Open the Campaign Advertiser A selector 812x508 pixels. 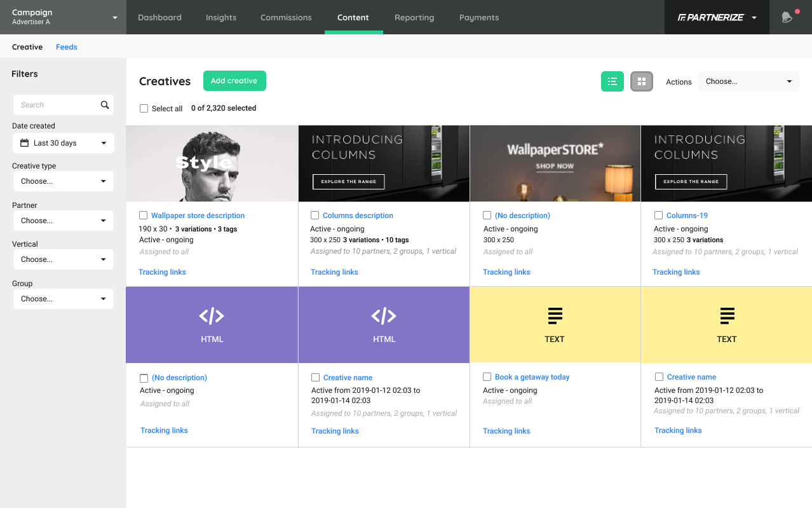pyautogui.click(x=63, y=17)
